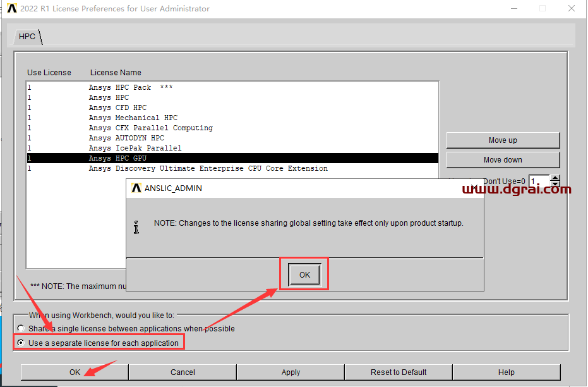
Task: Select the Ansys IcePak Parallel row
Action: pyautogui.click(x=232, y=148)
